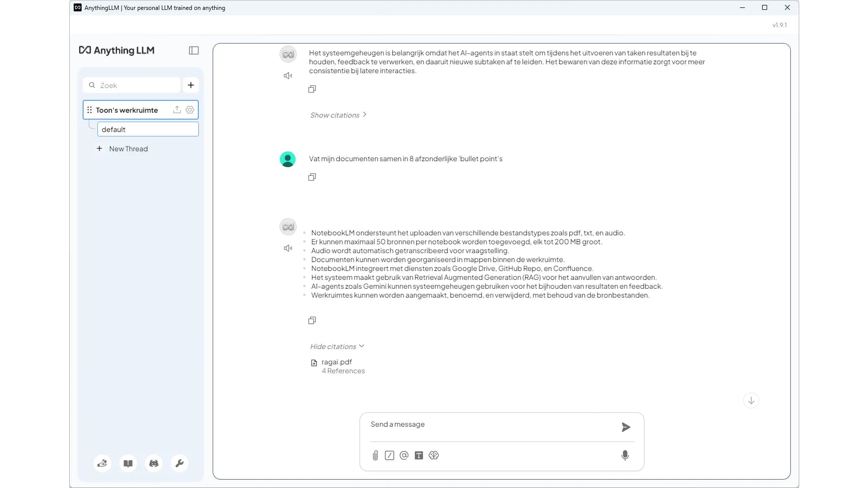The height and width of the screenshot is (488, 868).
Task: Open the brain LLM selector icon
Action: point(434,455)
